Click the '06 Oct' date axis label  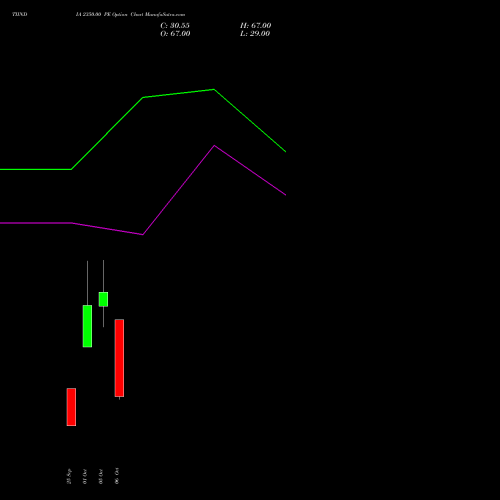point(117,476)
